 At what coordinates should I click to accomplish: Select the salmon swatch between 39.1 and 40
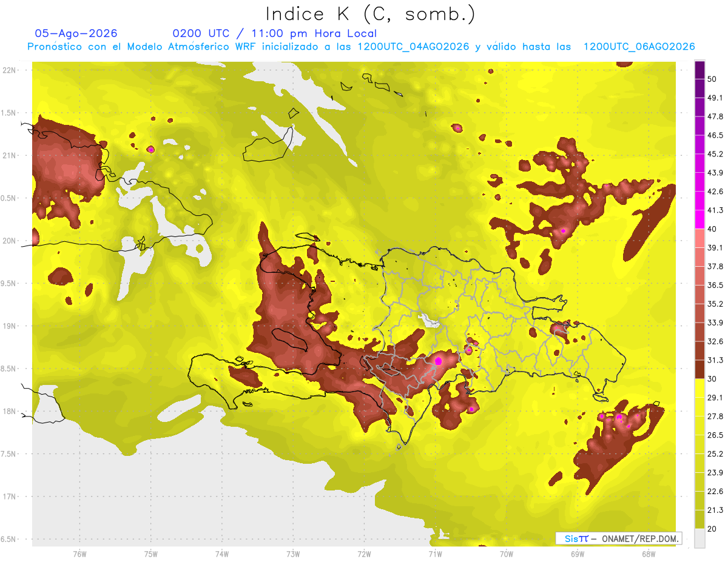[x=699, y=238]
